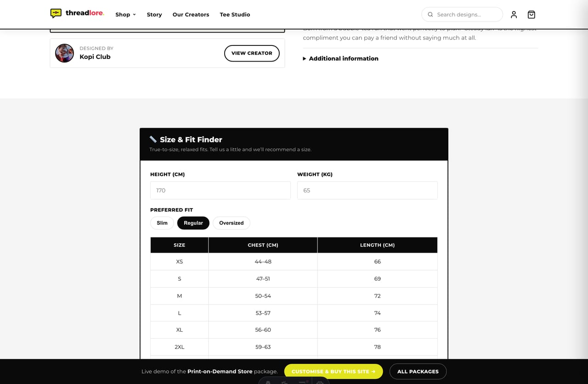This screenshot has height=384, width=588.
Task: Click the Size & Fit Finder heading
Action: [x=191, y=139]
